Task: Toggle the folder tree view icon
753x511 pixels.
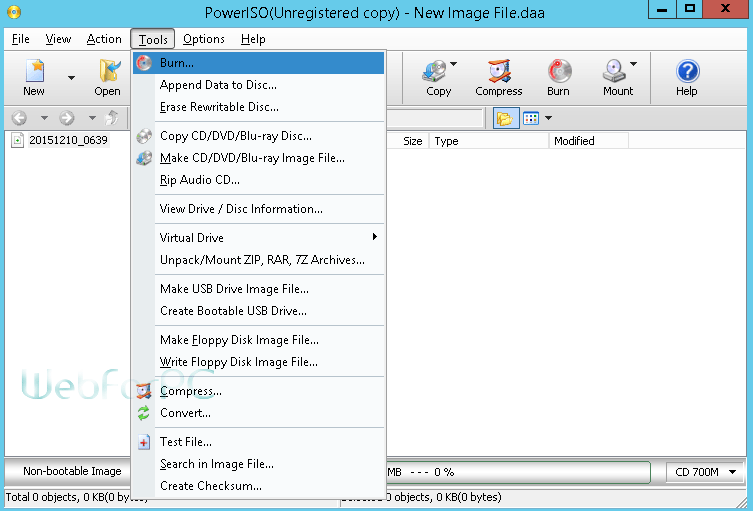Action: point(506,118)
